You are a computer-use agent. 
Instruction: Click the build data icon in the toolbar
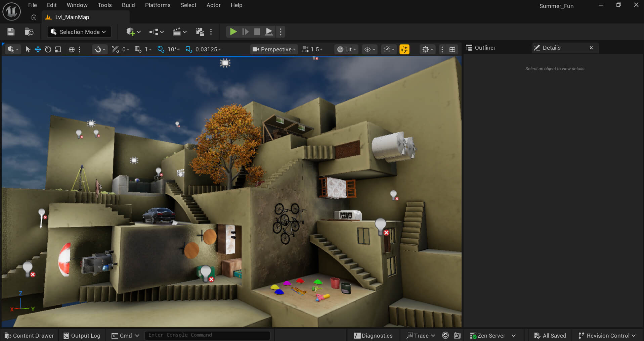click(200, 32)
